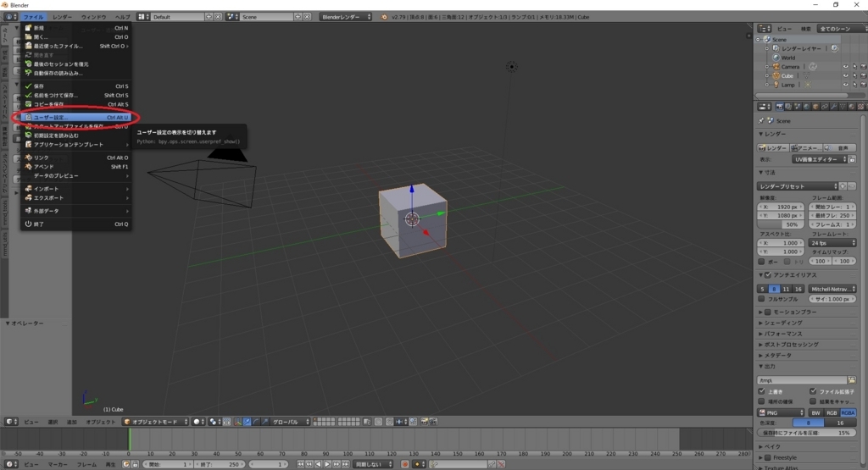Click the scene browse icon beside Scene field
Screen dimensions: 868x470
coord(232,17)
